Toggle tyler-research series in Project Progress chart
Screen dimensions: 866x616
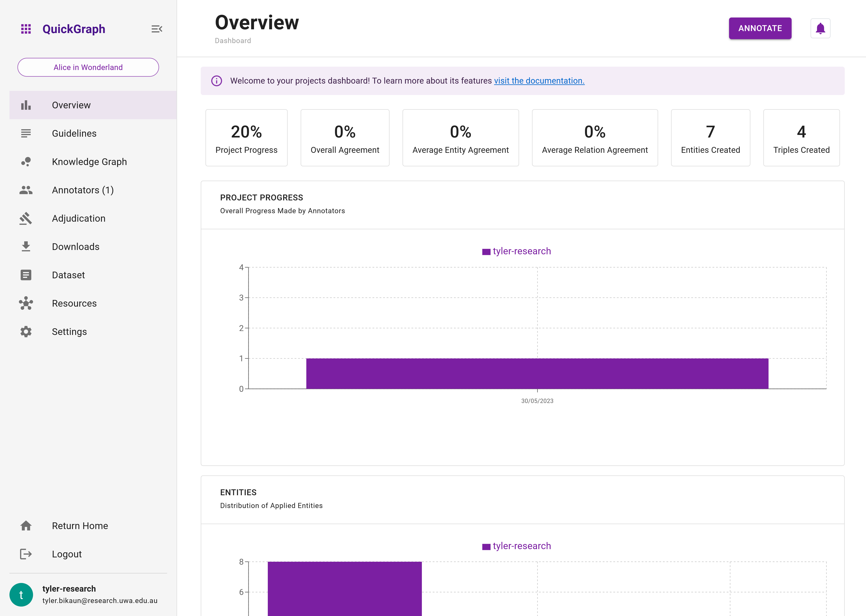[516, 251]
